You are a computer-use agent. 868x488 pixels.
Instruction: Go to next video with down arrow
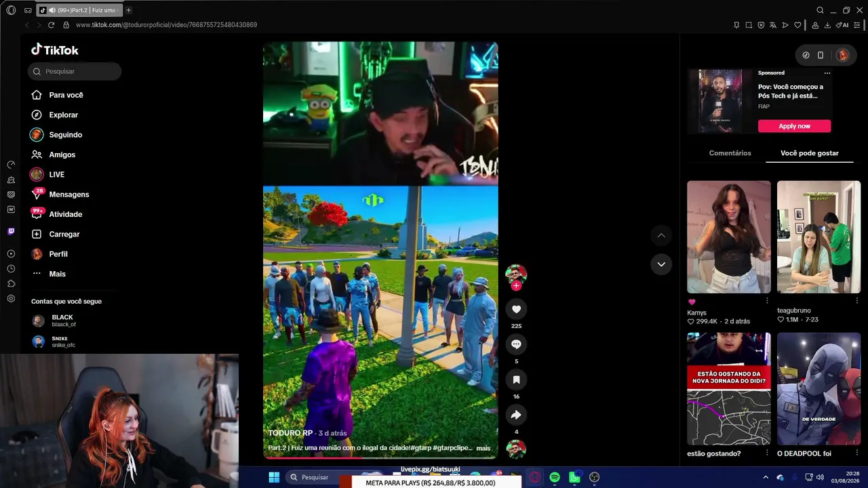click(661, 264)
